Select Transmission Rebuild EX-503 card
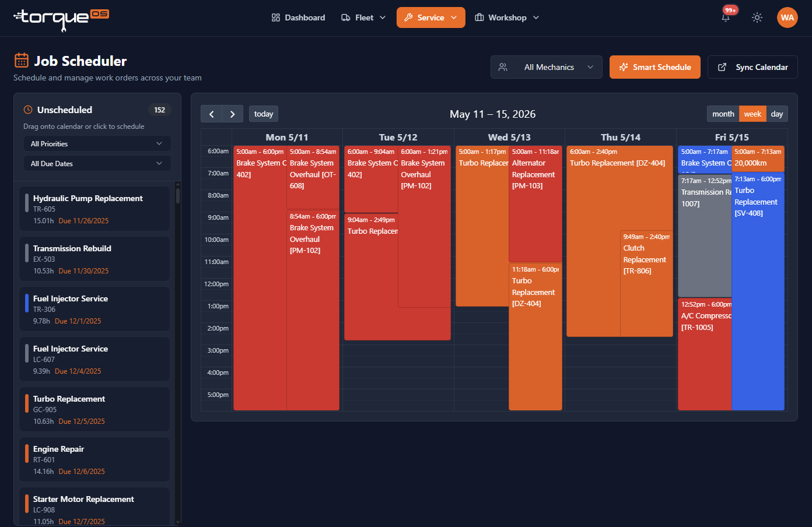Viewport: 812px width, 527px height. 94,259
